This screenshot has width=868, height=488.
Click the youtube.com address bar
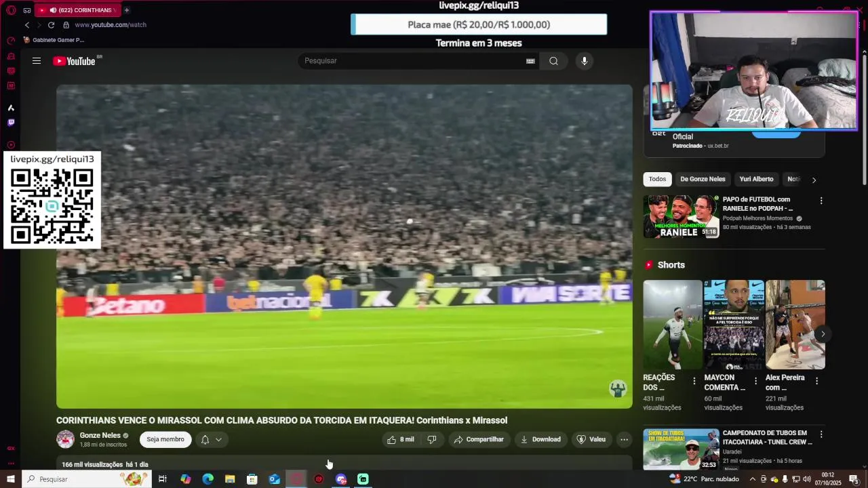(x=111, y=25)
